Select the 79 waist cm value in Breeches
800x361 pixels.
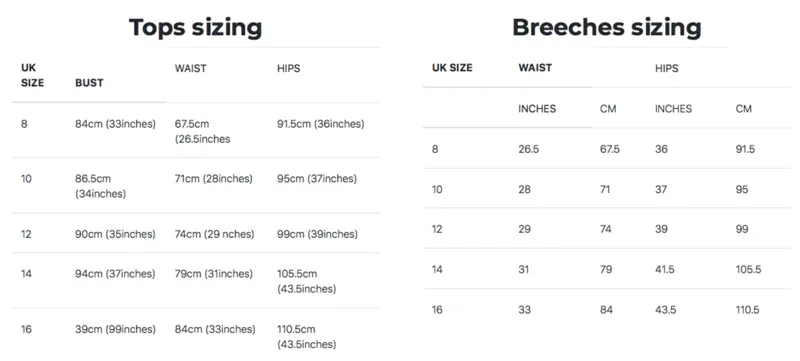point(606,269)
